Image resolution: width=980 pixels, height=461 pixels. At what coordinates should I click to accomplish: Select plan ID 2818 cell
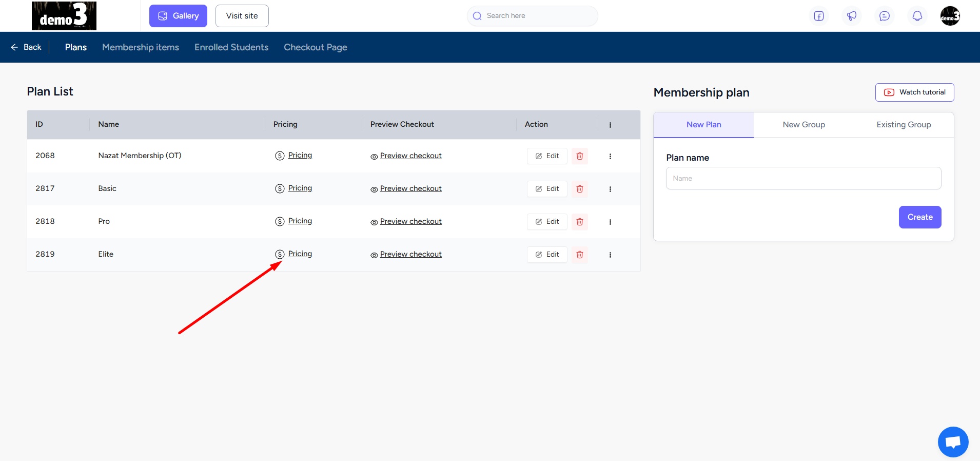pyautogui.click(x=45, y=221)
